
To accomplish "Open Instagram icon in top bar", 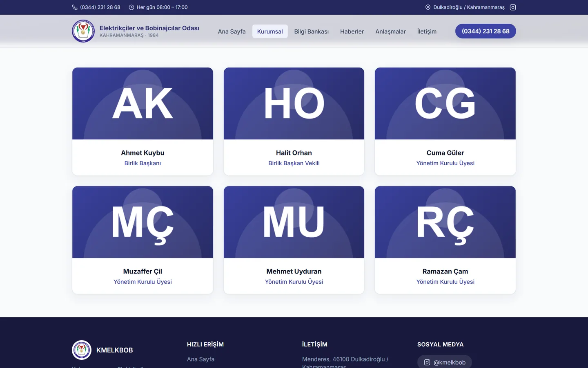I will (513, 7).
